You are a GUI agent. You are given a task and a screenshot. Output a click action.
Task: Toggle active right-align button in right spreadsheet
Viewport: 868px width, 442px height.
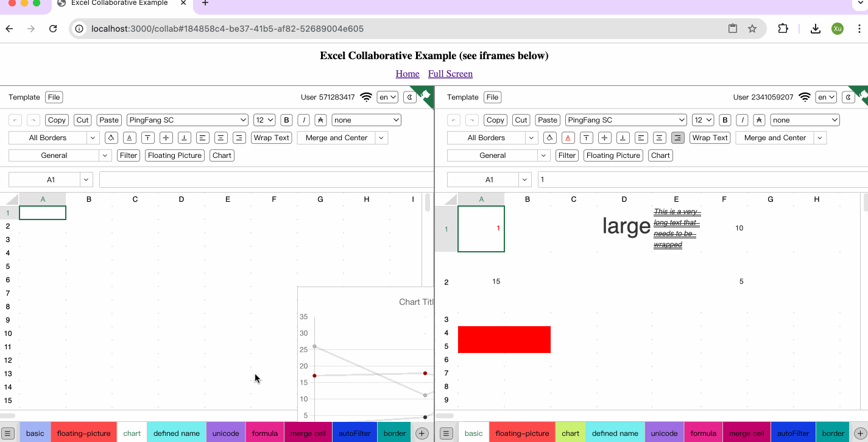click(678, 138)
